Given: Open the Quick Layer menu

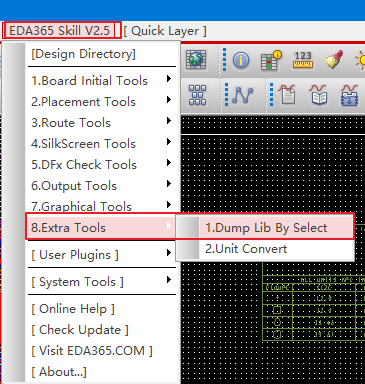Looking at the screenshot, I should pyautogui.click(x=165, y=31).
